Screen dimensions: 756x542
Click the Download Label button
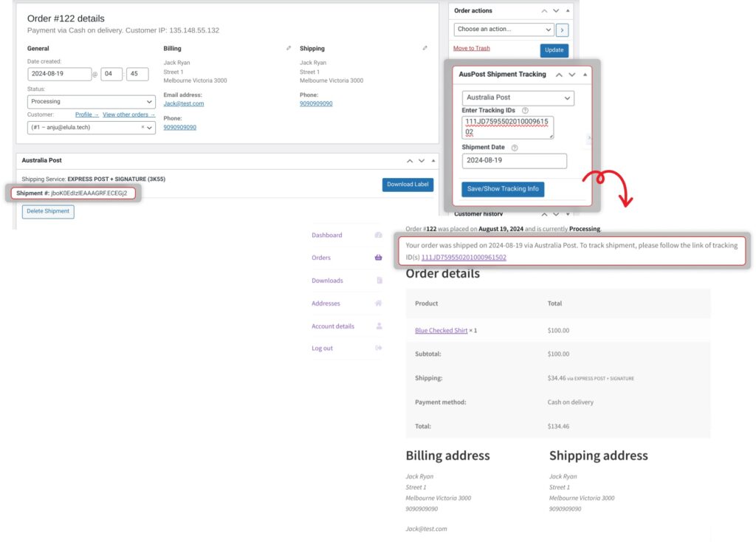[408, 185]
